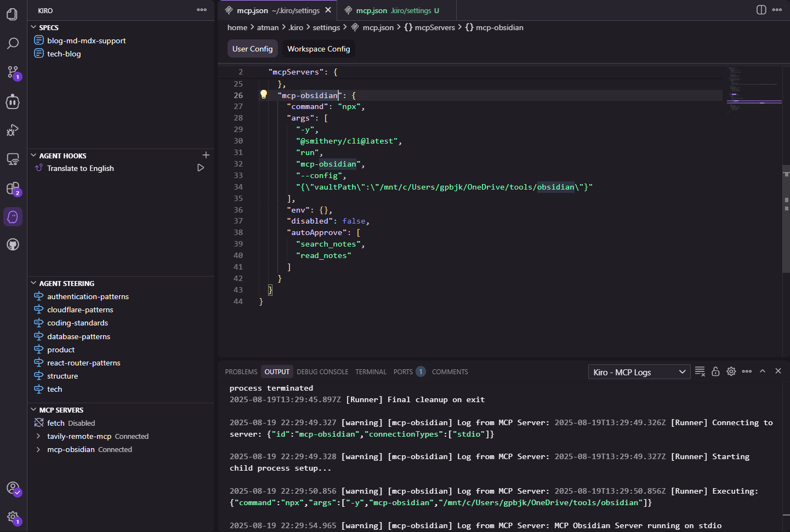
Task: Open the Search view
Action: [x=12, y=43]
